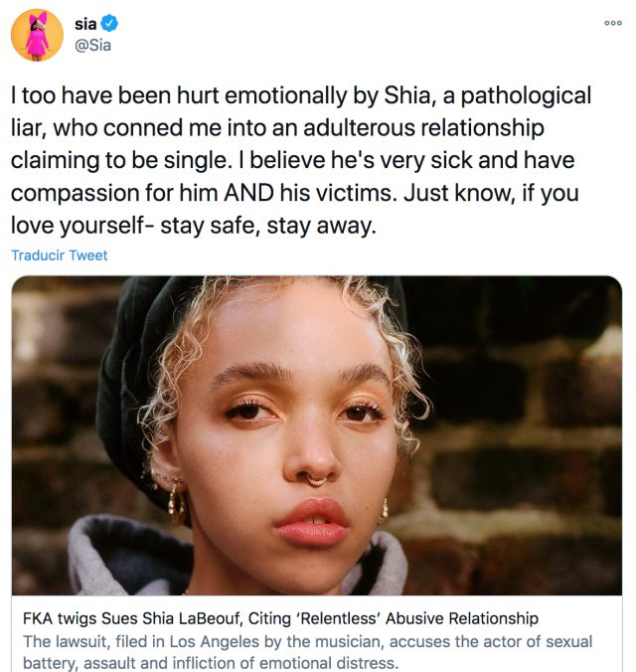The width and height of the screenshot is (636, 672).
Task: Open the FKA twigs article preview image
Action: 317,435
